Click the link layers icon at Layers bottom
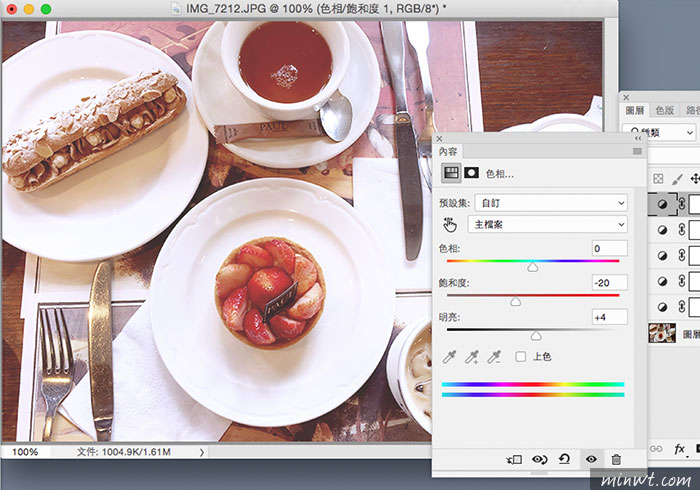700x490 pixels. [656, 449]
